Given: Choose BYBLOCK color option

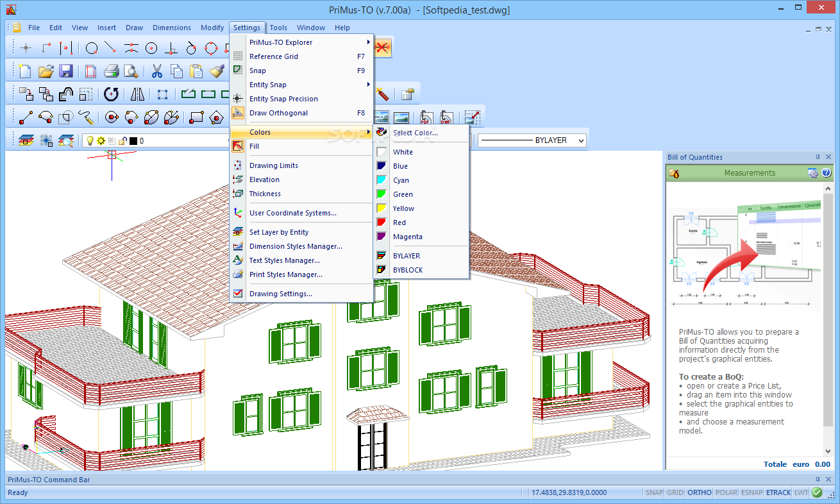Looking at the screenshot, I should pyautogui.click(x=421, y=270).
